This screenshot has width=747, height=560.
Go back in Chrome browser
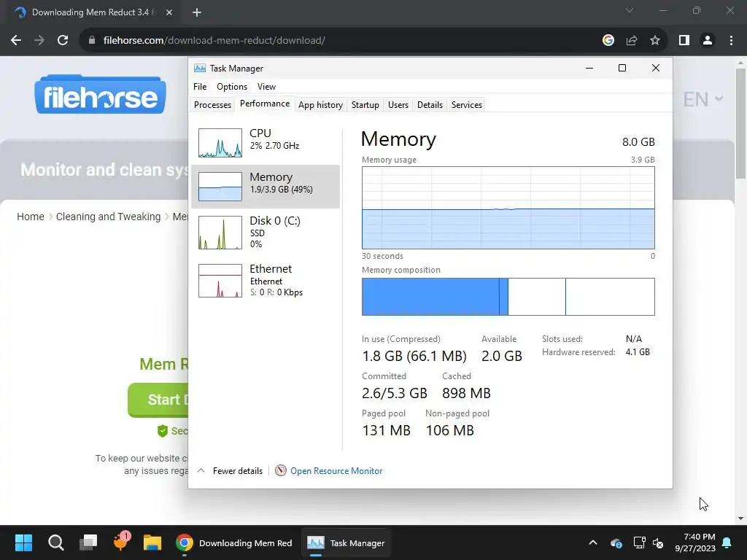16,41
